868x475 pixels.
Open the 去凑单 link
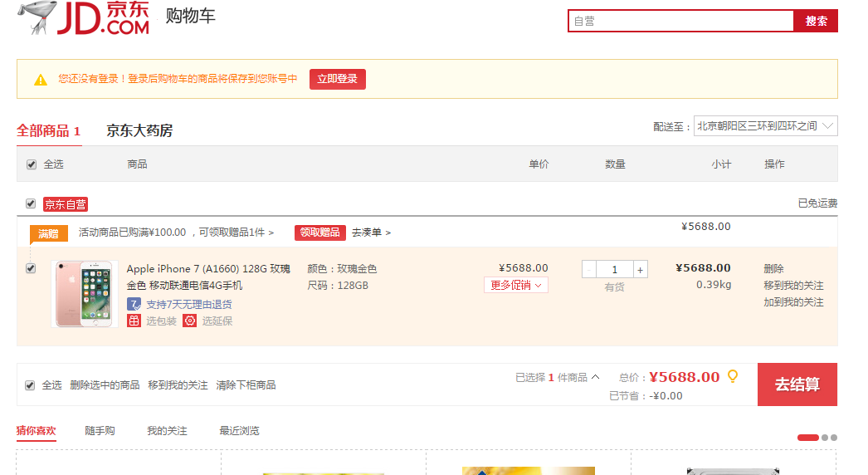[371, 233]
